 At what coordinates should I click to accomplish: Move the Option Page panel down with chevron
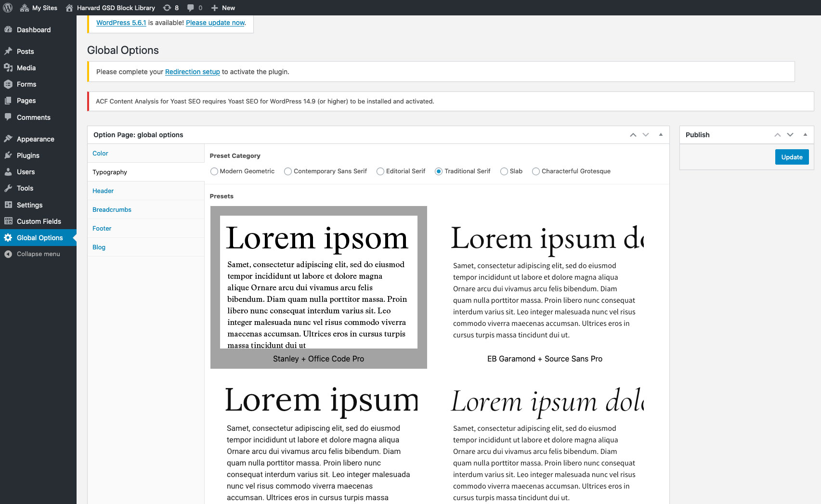645,135
